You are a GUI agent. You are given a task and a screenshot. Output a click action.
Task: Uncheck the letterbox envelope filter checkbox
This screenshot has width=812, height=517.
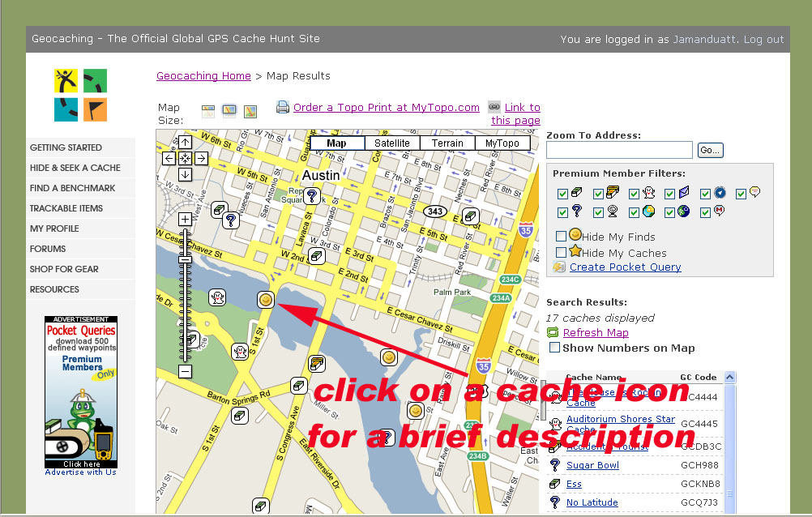click(669, 194)
